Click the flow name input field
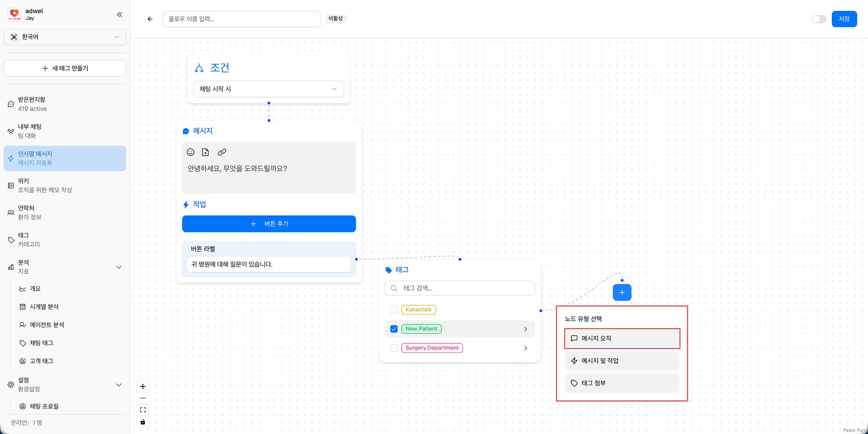This screenshot has height=434, width=868. pos(241,19)
